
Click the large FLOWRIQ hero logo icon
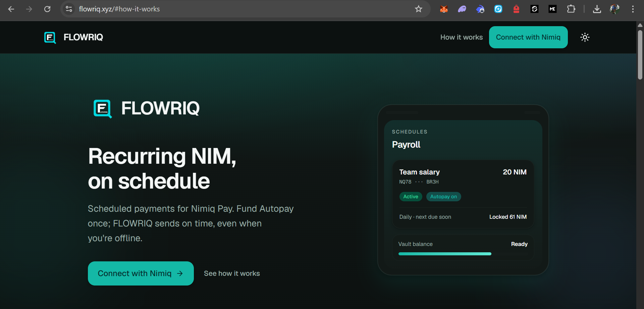[x=103, y=109]
